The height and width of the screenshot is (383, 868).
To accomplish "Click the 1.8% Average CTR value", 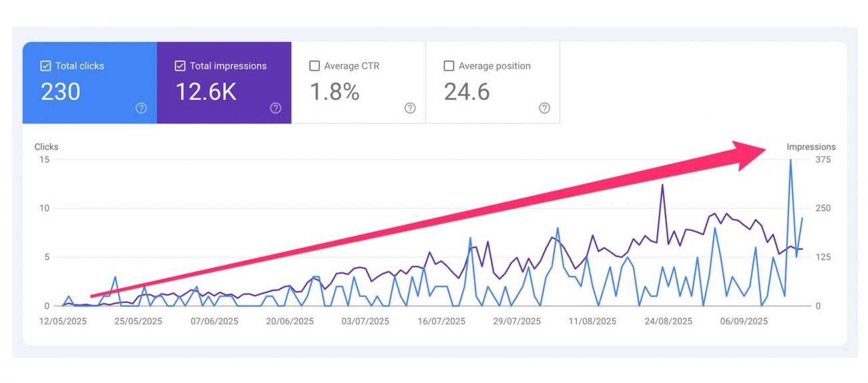I will point(335,92).
